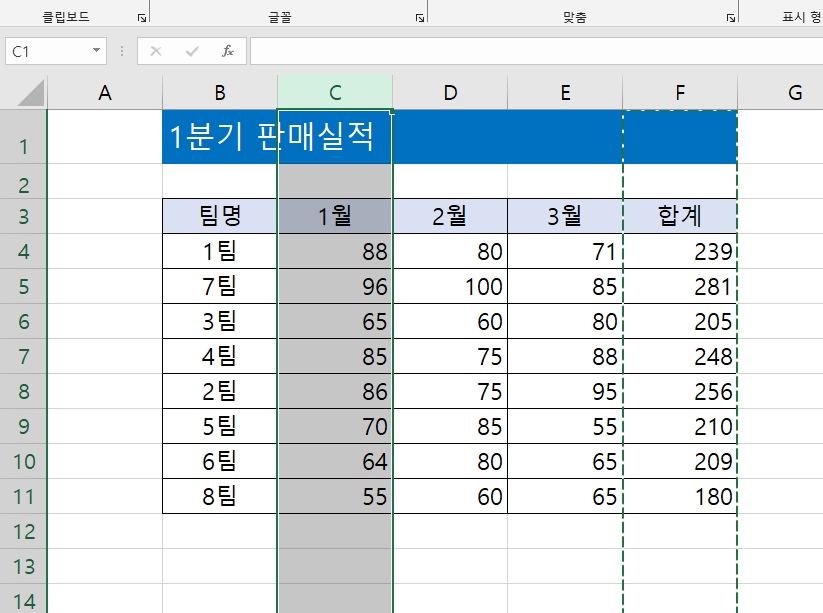
Task: Open the Font group dialog launcher
Action: click(x=419, y=18)
